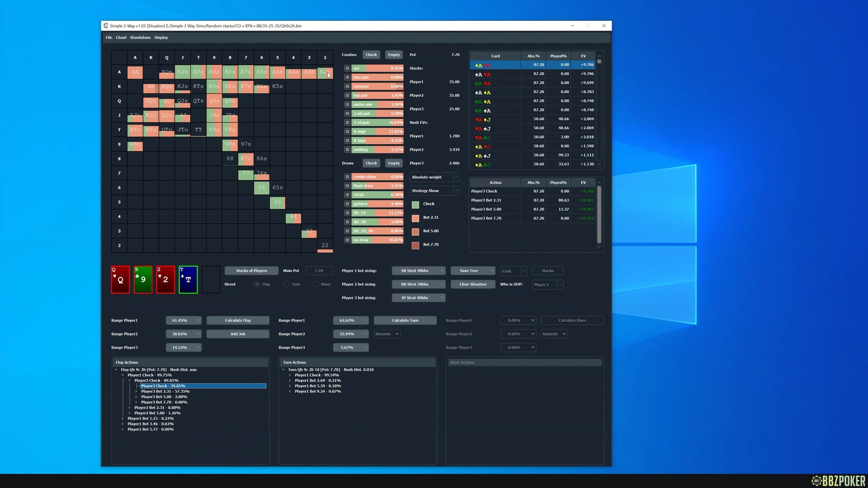
Task: Click the empty river card slot
Action: point(211,280)
